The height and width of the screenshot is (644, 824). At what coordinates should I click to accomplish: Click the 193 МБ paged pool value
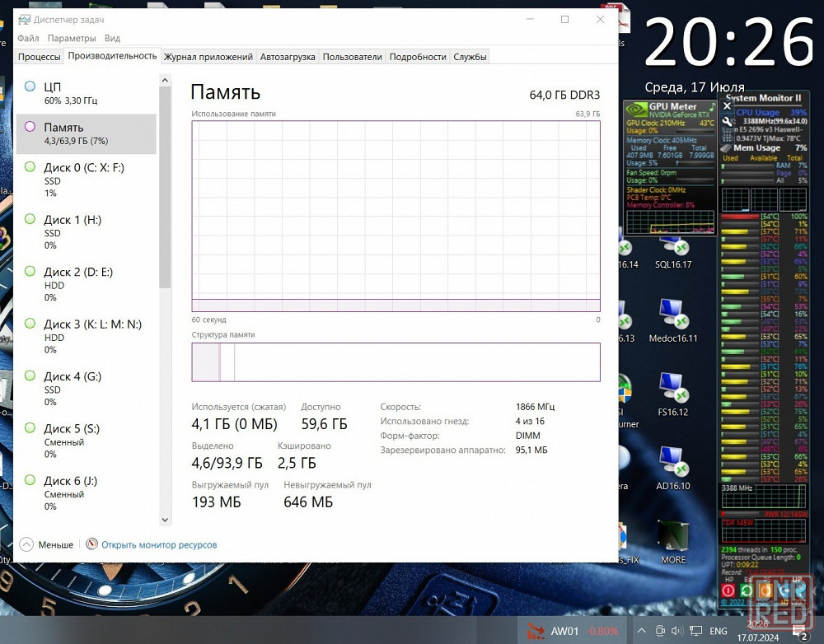(217, 502)
